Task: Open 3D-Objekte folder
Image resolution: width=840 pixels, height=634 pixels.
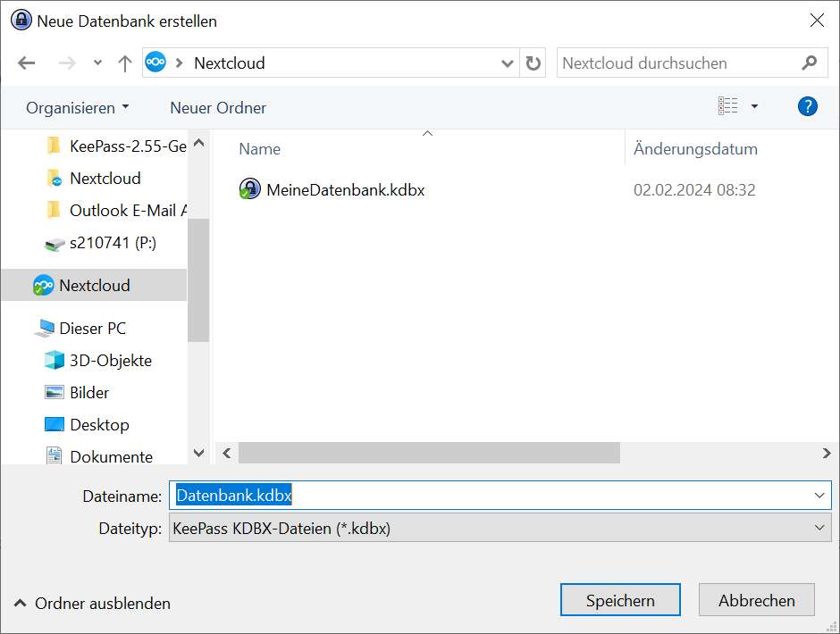Action: (x=98, y=361)
